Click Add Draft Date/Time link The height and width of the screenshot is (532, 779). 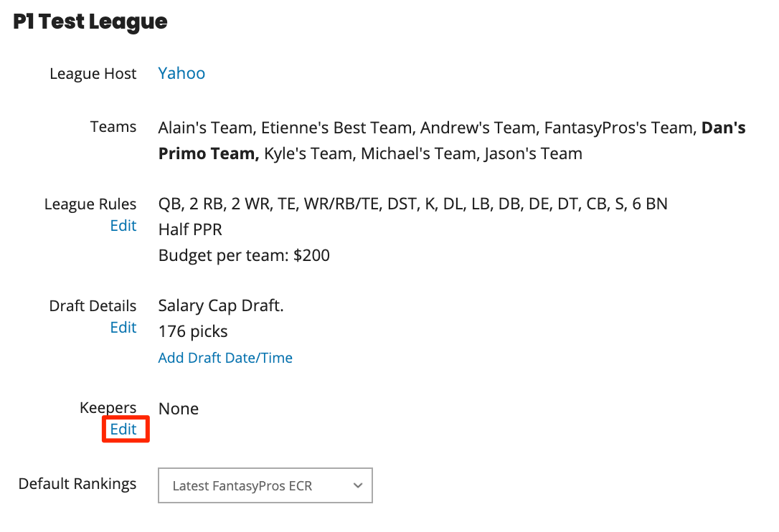coord(225,358)
